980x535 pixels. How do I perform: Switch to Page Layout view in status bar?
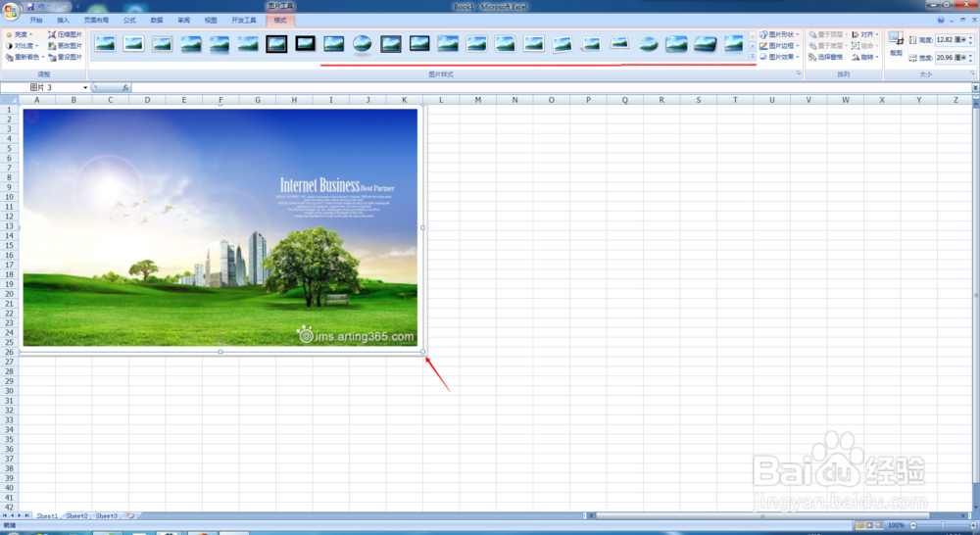pos(869,525)
